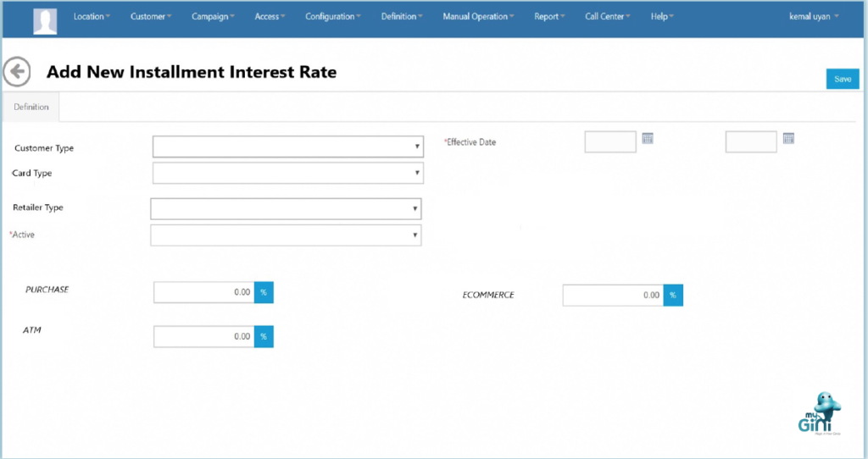Open the Help menu
The image size is (868, 459).
coord(662,17)
